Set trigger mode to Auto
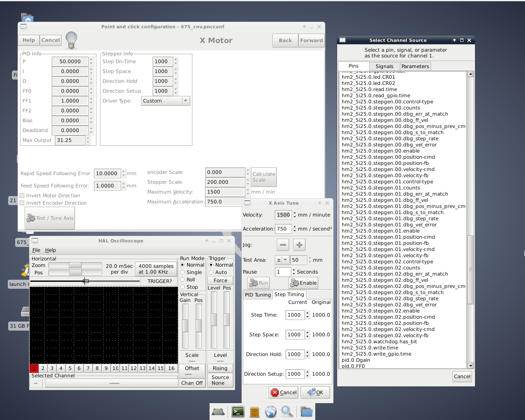The height and width of the screenshot is (420, 525). point(211,272)
